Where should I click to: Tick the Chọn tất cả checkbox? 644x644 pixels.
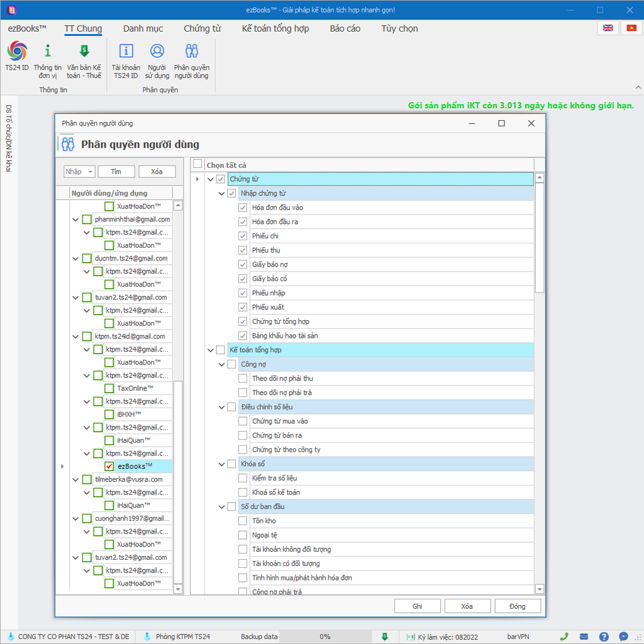point(198,164)
